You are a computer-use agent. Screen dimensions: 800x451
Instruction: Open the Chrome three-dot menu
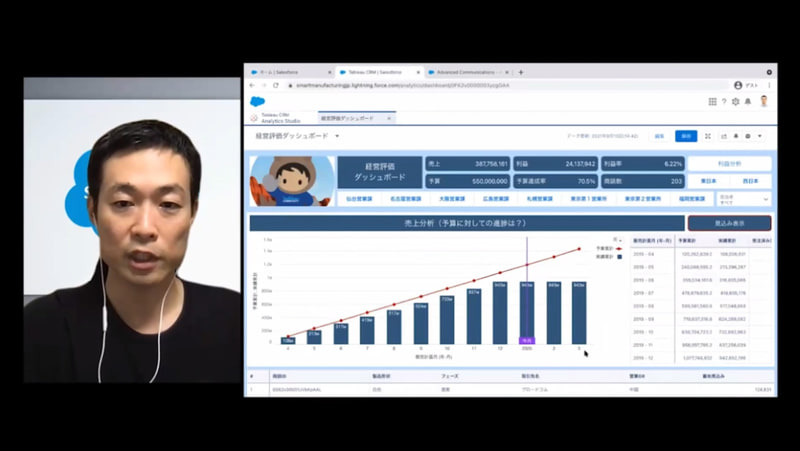click(769, 85)
